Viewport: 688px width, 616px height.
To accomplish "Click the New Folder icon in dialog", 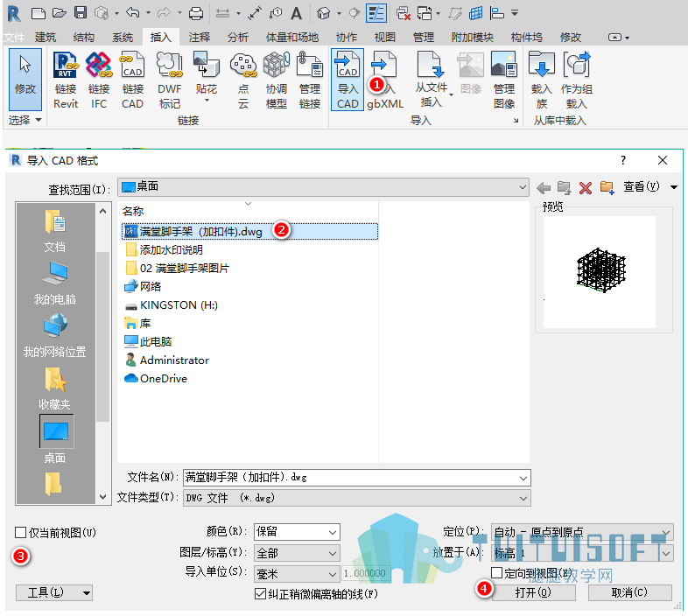I will pos(607,188).
